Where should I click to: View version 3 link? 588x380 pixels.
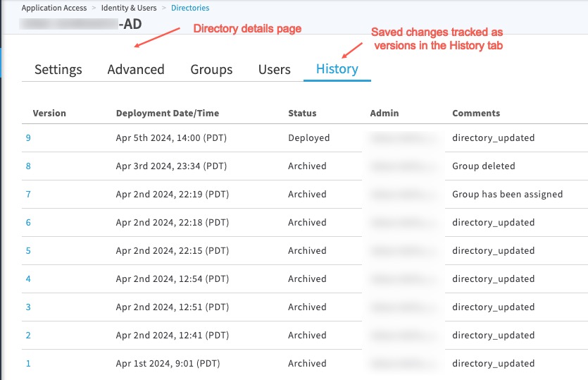pos(28,307)
